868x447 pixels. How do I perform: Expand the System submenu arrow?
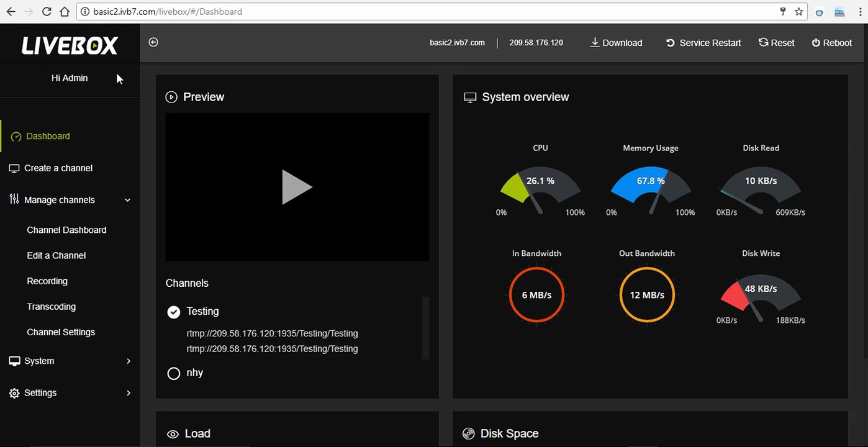[129, 361]
